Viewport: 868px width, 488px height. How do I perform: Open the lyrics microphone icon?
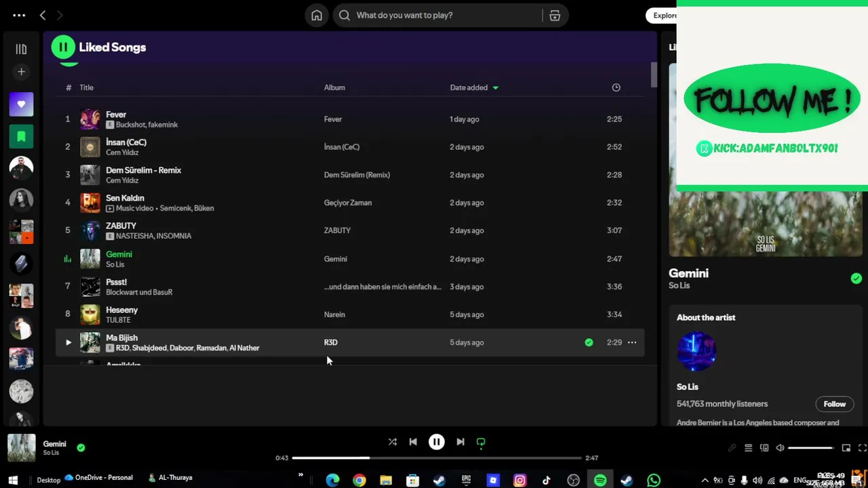(x=732, y=448)
